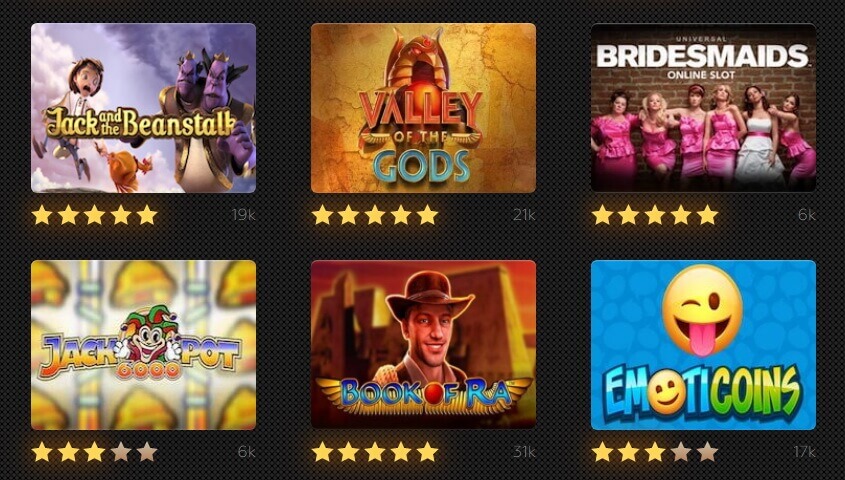The width and height of the screenshot is (845, 480).
Task: Open the Jackpot 6000 game thumbnail
Action: (x=143, y=345)
